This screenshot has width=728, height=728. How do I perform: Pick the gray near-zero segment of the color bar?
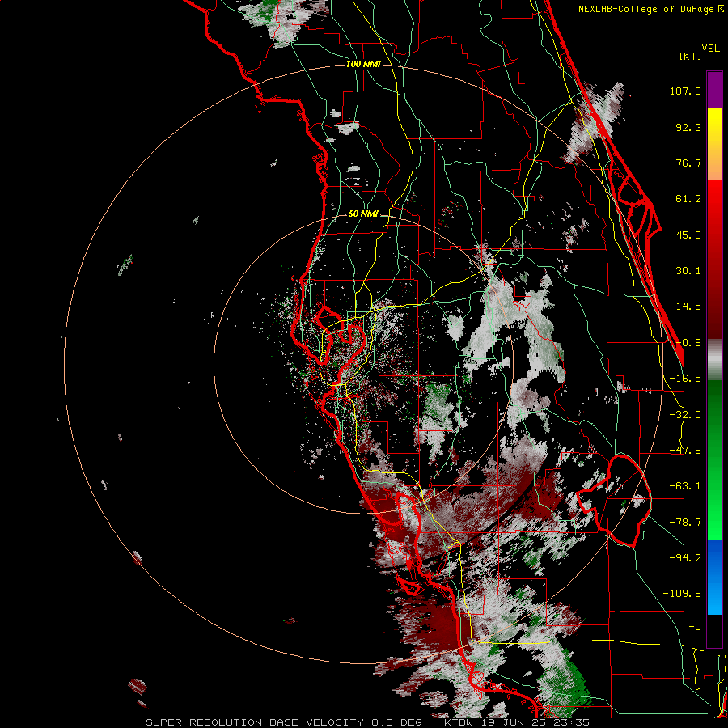[x=714, y=359]
